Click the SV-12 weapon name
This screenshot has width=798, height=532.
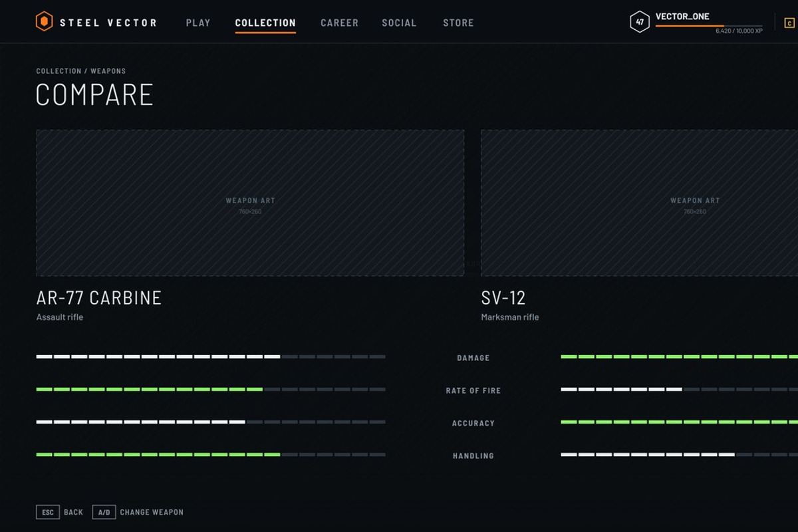[x=503, y=297]
